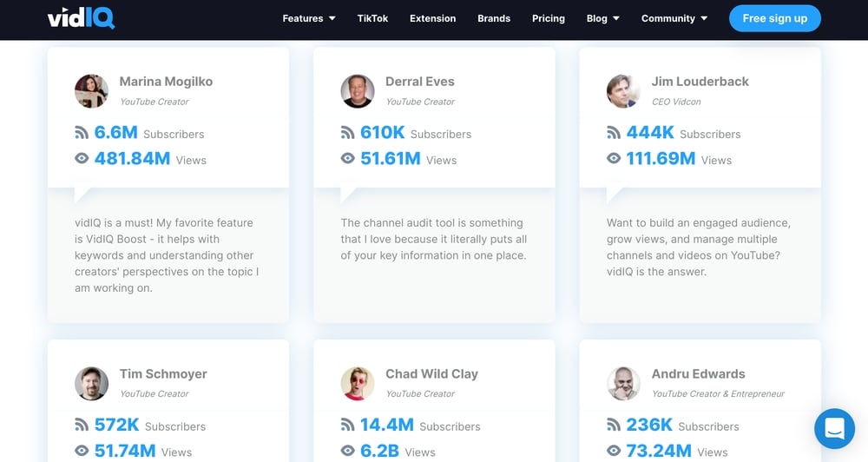Click subscribers feed icon on Jim Louderback card
Image resolution: width=868 pixels, height=462 pixels.
614,133
